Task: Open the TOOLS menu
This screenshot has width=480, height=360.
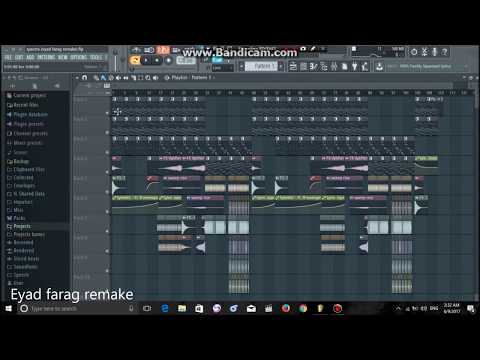Action: tap(96, 58)
